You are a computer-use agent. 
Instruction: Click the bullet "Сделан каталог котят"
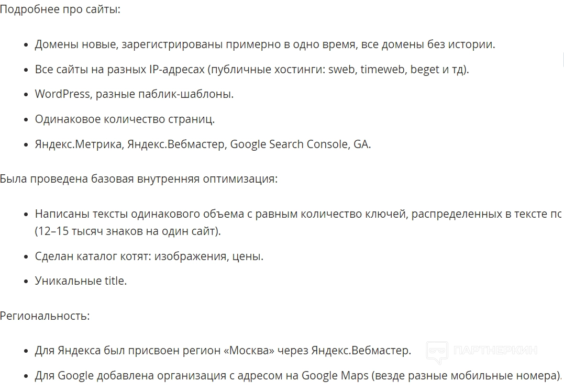(x=149, y=256)
